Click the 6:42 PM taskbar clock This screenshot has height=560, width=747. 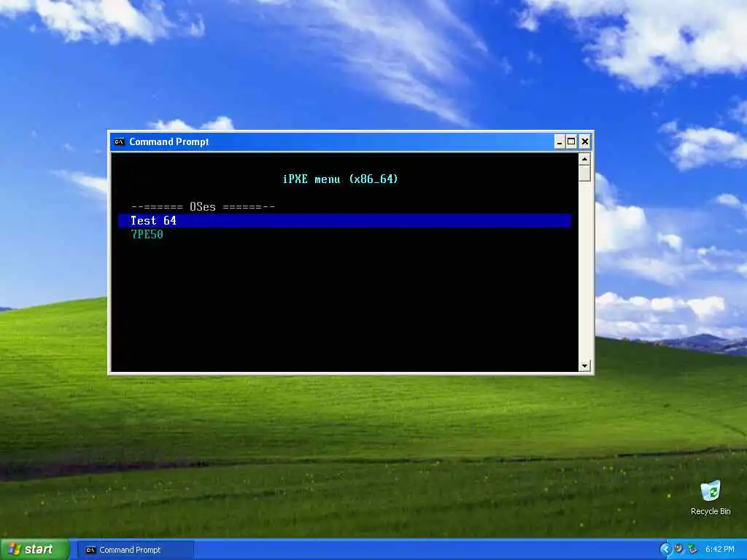click(720, 550)
